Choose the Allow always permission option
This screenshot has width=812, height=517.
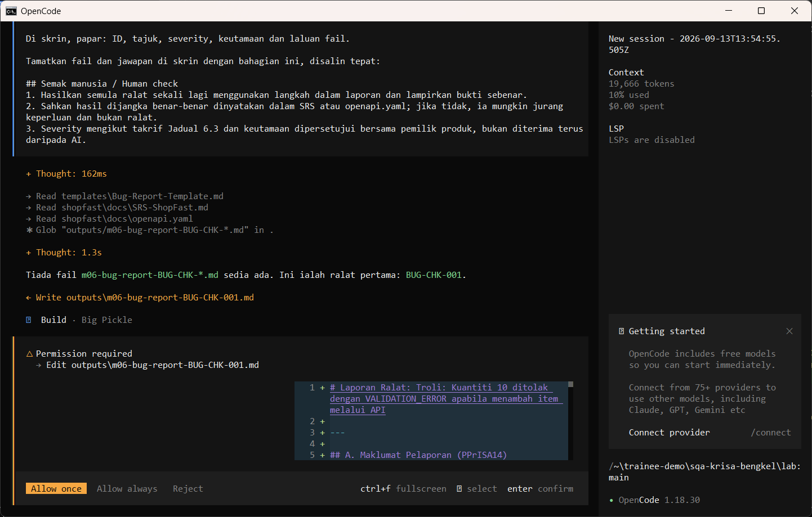tap(127, 488)
